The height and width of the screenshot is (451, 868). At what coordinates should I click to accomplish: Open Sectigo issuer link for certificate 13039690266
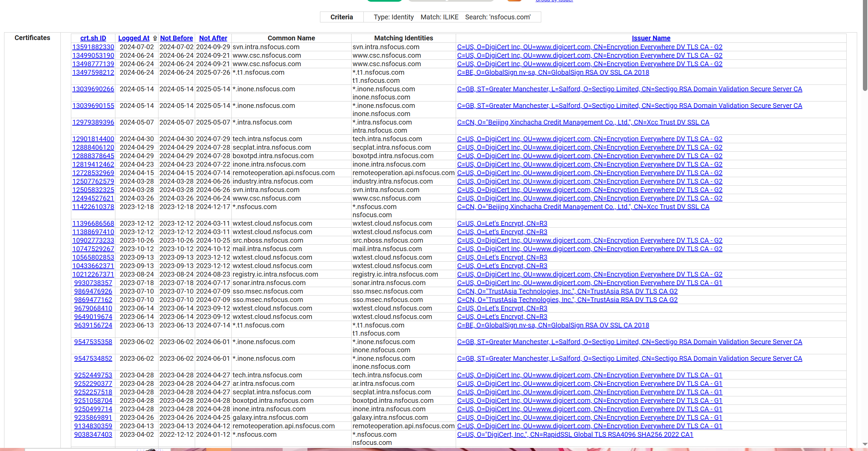pyautogui.click(x=629, y=89)
